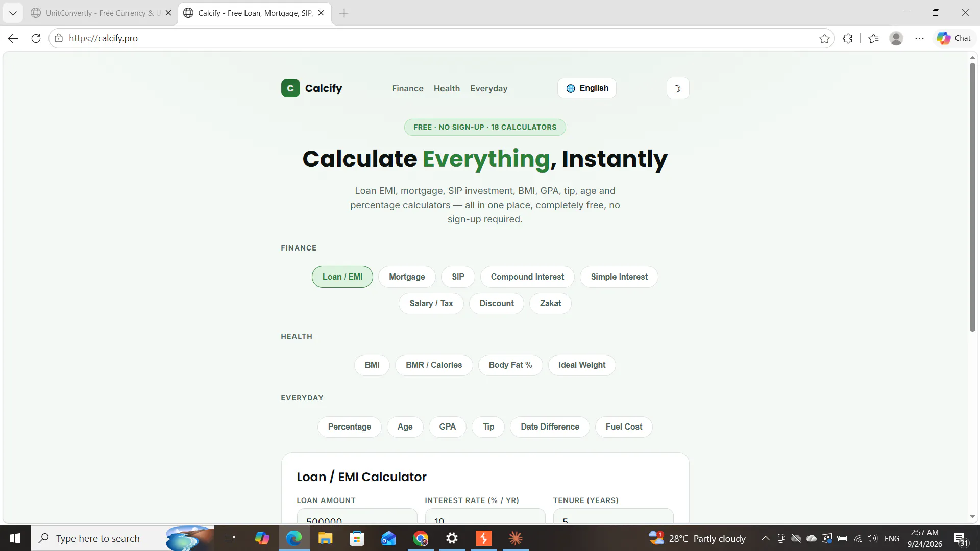Image resolution: width=980 pixels, height=551 pixels.
Task: Click the Loan Amount input field
Action: 357,516
